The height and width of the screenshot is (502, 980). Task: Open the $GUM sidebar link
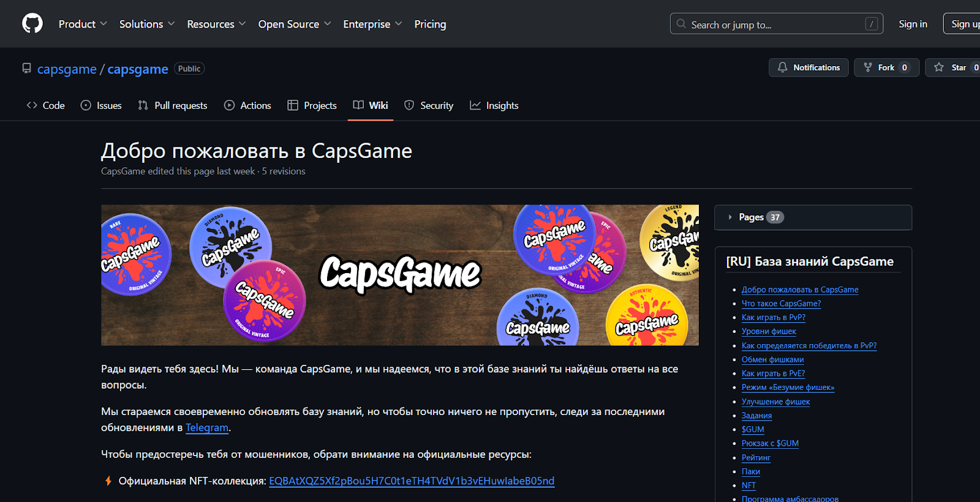tap(753, 430)
